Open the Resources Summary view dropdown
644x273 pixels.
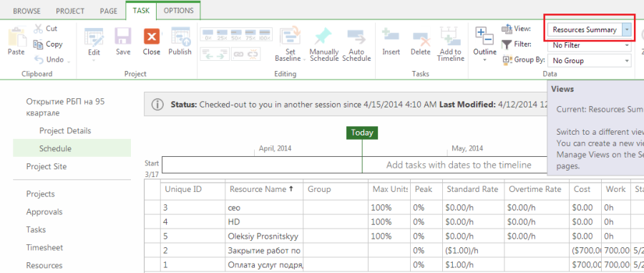pos(627,29)
